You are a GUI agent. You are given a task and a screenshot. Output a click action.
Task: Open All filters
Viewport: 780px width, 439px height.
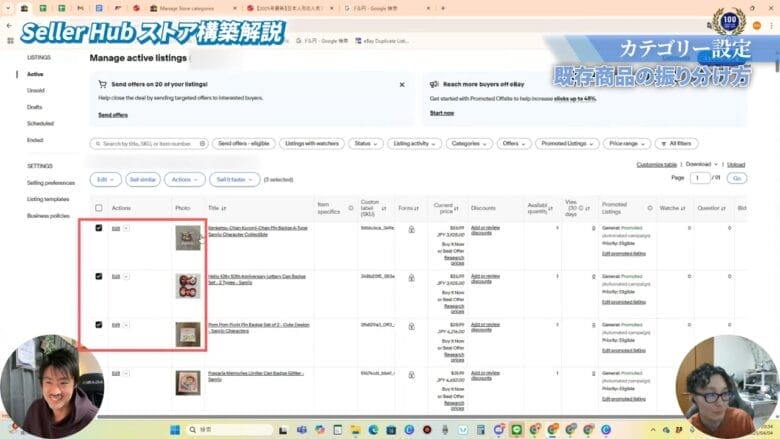click(x=677, y=144)
